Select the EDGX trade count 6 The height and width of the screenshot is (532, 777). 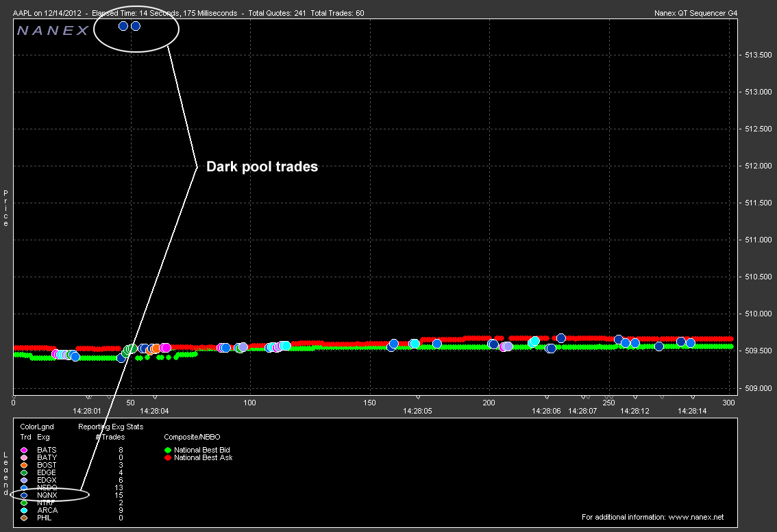121,481
